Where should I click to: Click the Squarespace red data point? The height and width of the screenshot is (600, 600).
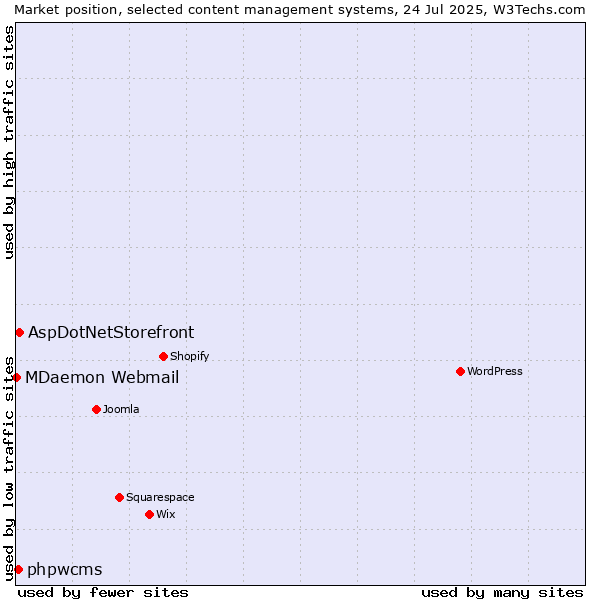coord(119,497)
